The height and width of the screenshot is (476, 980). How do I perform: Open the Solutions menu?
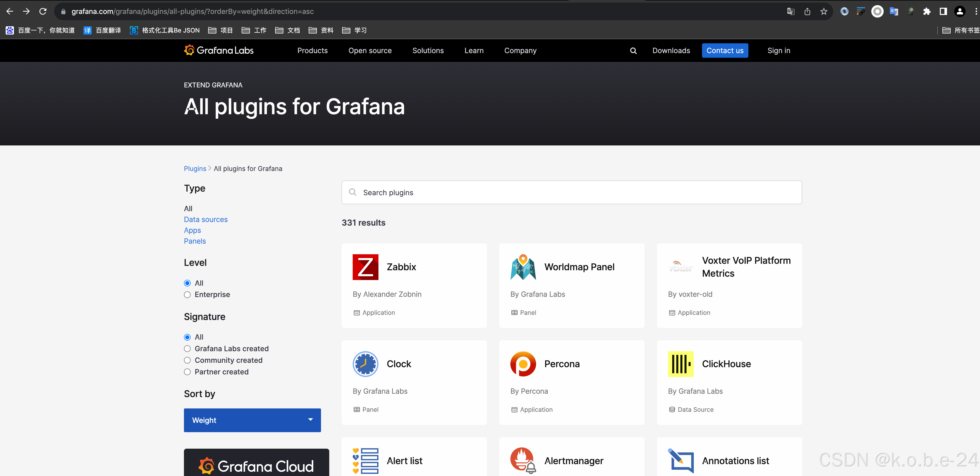click(428, 51)
